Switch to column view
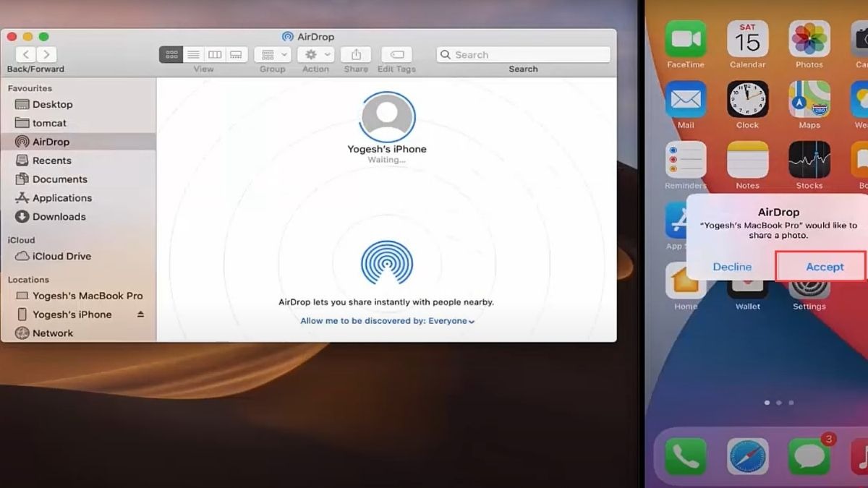The image size is (868, 488). (x=215, y=54)
